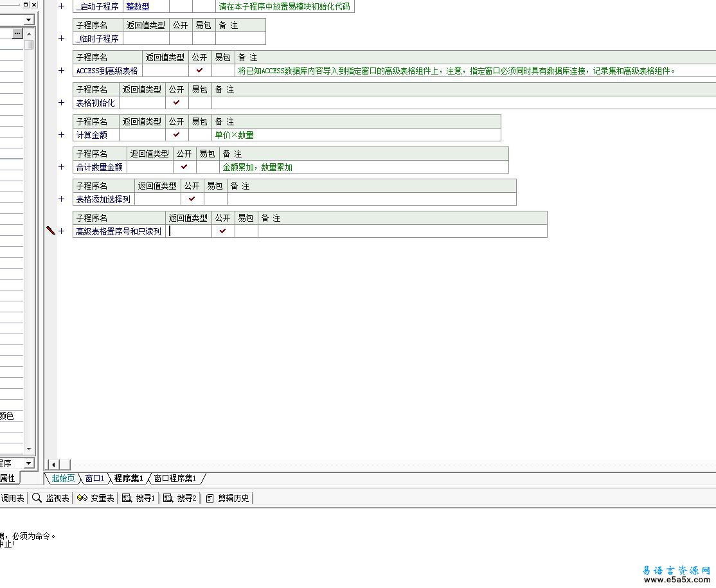Check the 公开 cell of _启动子程序
The image size is (716, 588).
(x=181, y=6)
